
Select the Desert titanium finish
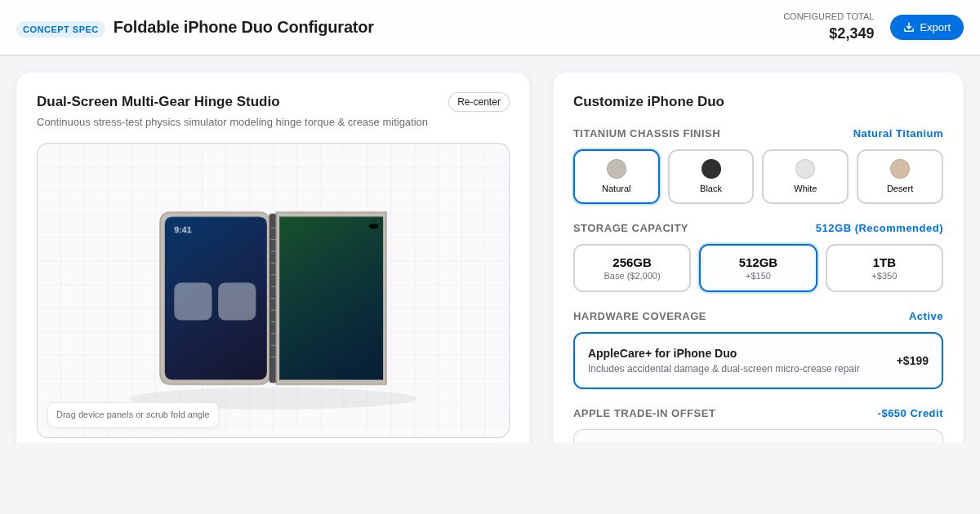900,176
